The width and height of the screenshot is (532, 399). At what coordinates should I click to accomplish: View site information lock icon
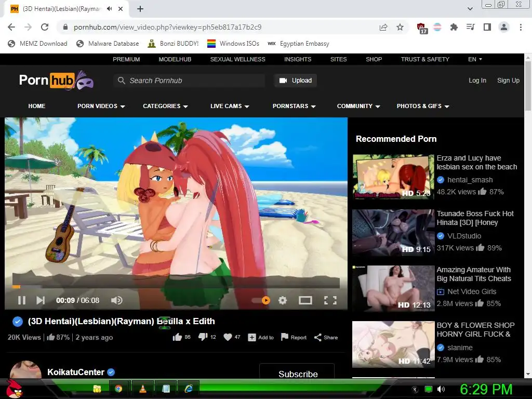(66, 27)
